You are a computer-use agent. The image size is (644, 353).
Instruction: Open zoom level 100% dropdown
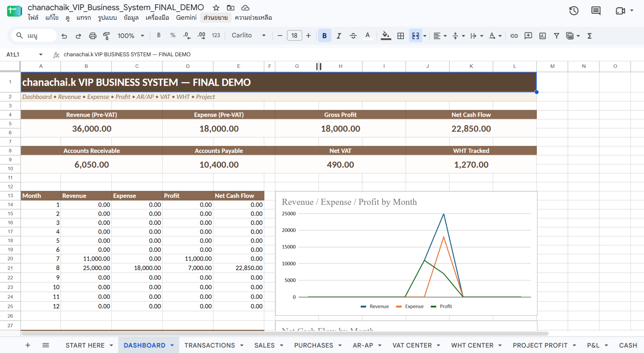coord(131,36)
